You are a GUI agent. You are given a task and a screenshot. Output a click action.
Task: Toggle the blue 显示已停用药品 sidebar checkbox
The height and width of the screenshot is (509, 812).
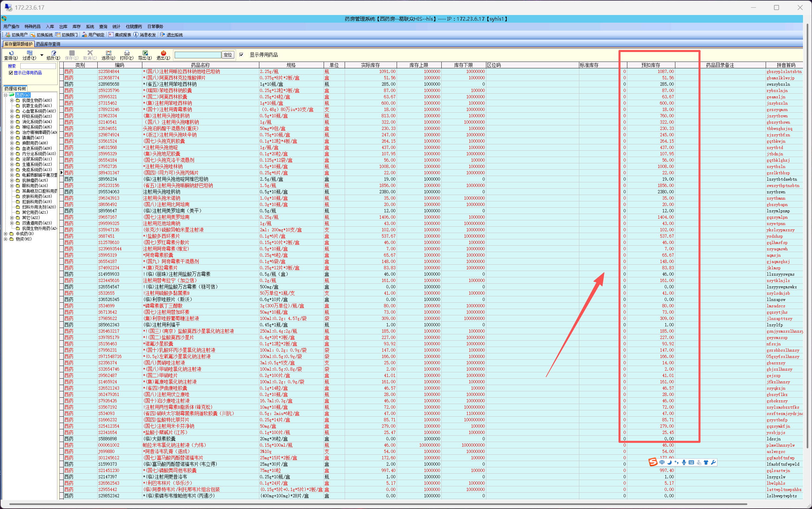(11, 73)
